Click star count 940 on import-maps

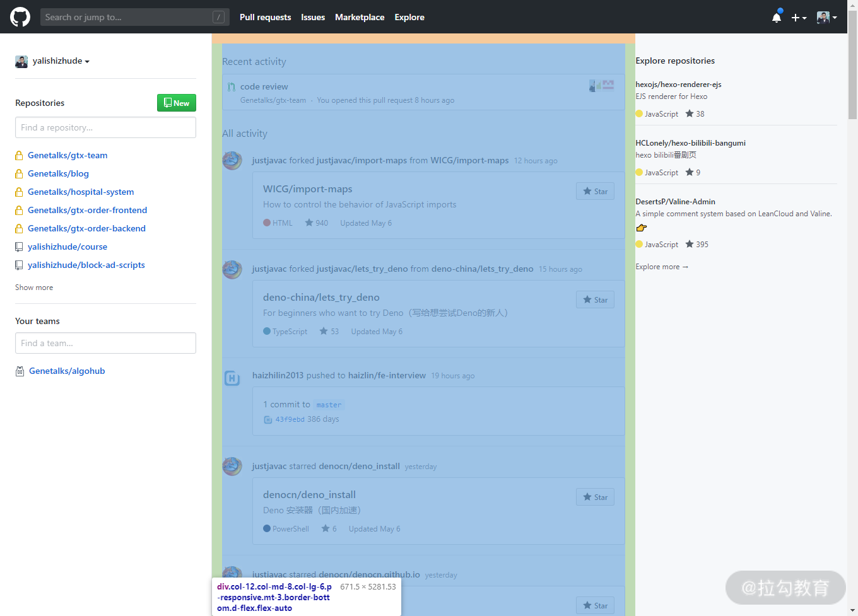click(317, 223)
